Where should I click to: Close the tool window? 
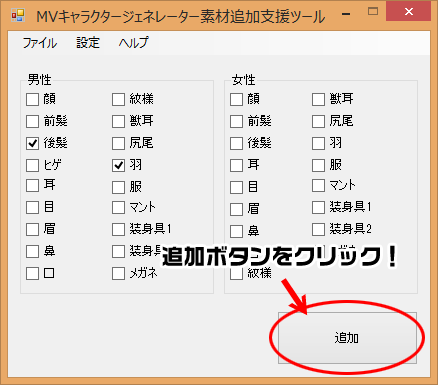[409, 12]
